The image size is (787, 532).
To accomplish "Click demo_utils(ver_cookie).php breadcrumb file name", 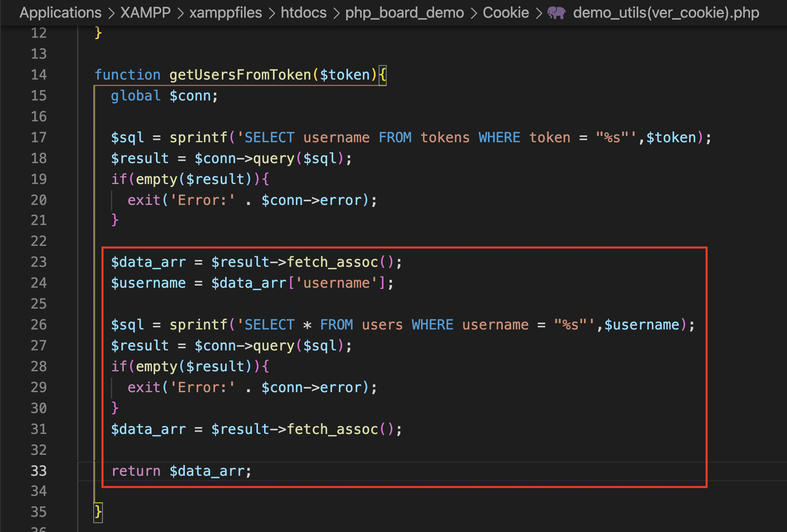I will pyautogui.click(x=666, y=13).
